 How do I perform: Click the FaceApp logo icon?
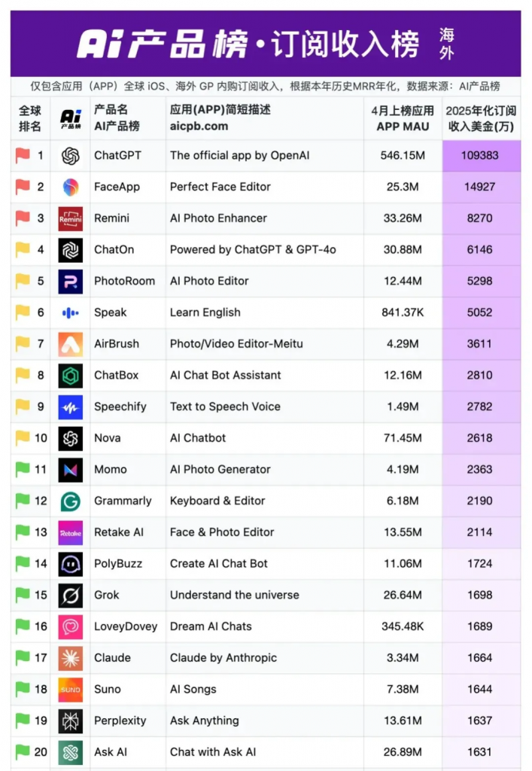pyautogui.click(x=71, y=187)
